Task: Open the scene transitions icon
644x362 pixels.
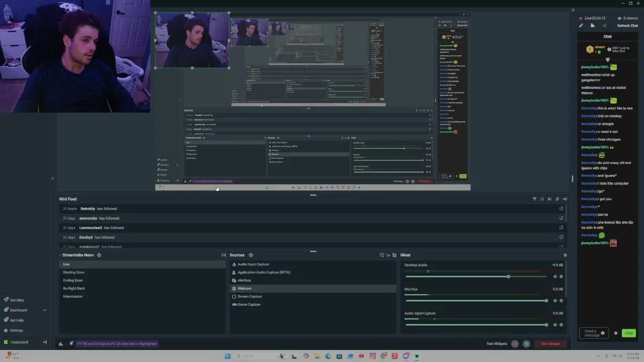Action: coord(224,255)
